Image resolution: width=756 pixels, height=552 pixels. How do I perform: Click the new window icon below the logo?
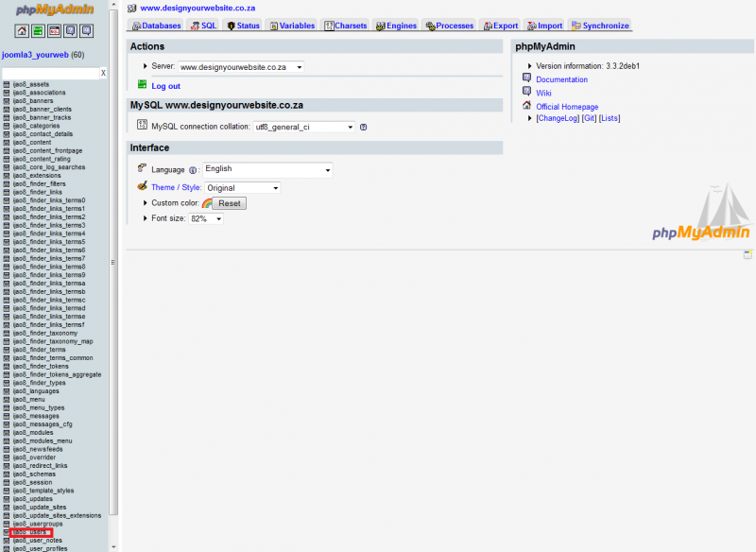coord(747,254)
